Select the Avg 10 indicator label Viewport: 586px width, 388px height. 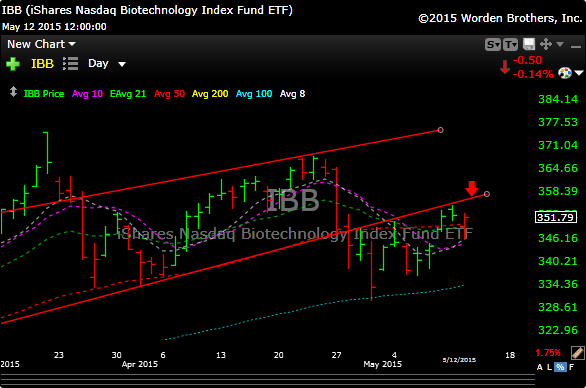click(87, 94)
